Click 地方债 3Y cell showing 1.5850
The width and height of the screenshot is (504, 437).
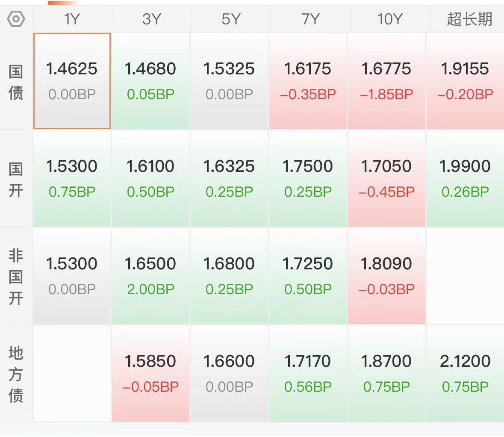point(150,373)
